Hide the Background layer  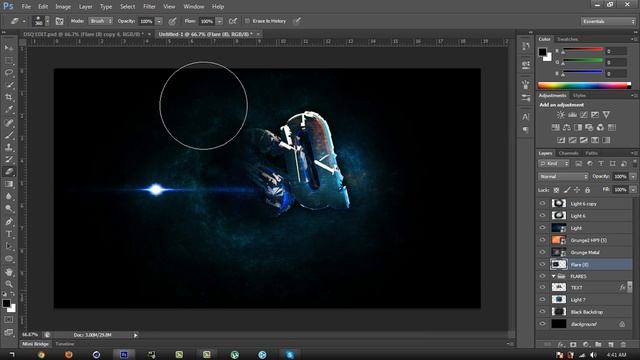pos(542,324)
